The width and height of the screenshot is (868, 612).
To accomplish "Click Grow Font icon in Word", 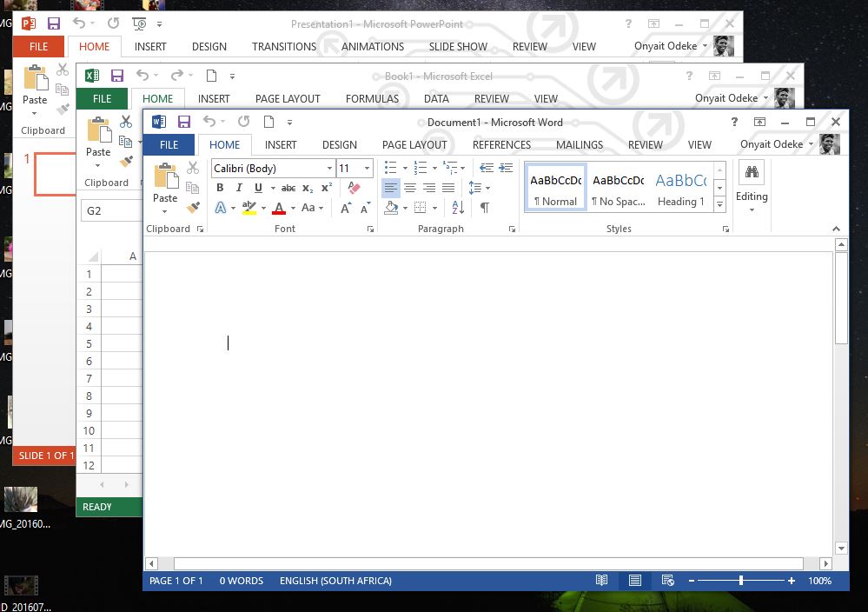I will 346,209.
